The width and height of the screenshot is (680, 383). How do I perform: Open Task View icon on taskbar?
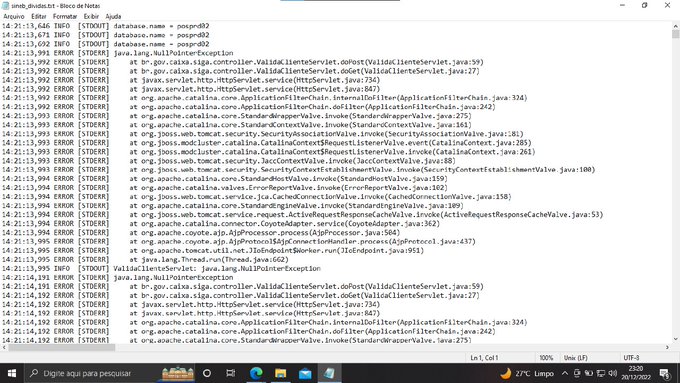[x=231, y=373]
